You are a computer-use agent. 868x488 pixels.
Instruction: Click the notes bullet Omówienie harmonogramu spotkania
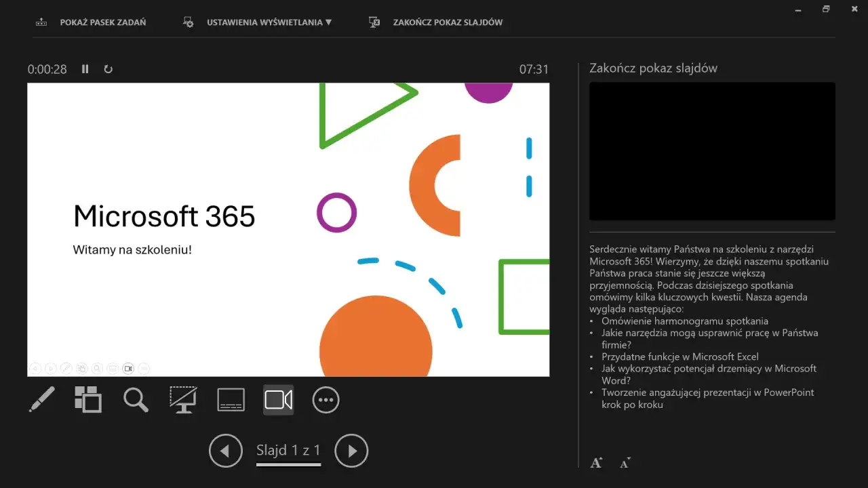pos(685,321)
